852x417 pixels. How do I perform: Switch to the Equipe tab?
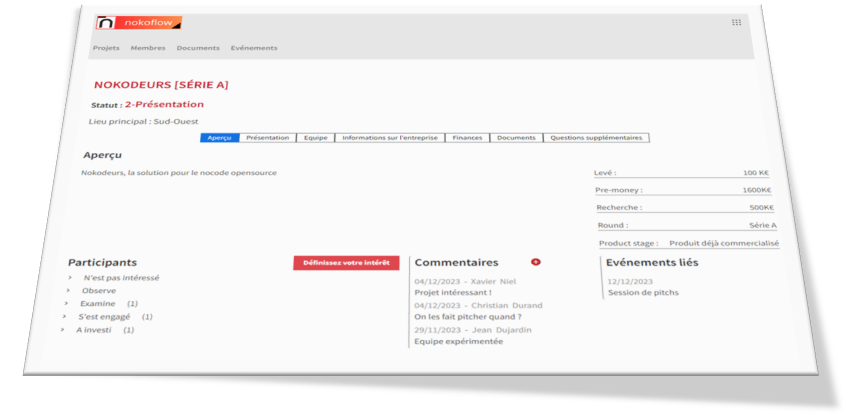[315, 138]
